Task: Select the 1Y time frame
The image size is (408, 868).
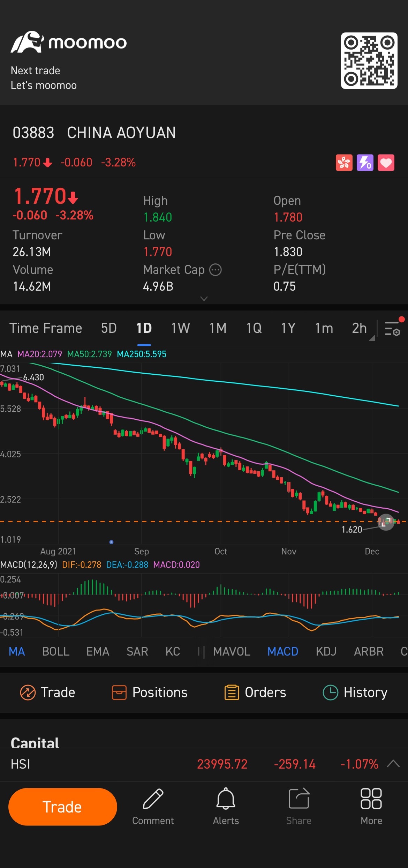Action: tap(288, 328)
